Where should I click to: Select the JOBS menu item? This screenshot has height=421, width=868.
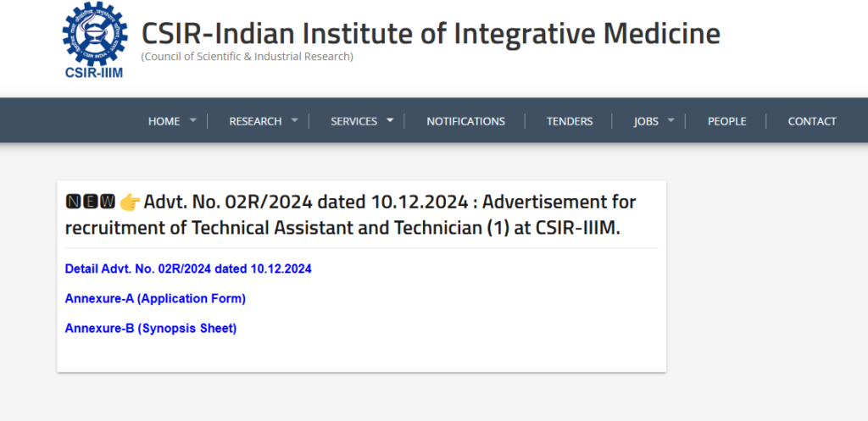click(x=646, y=121)
